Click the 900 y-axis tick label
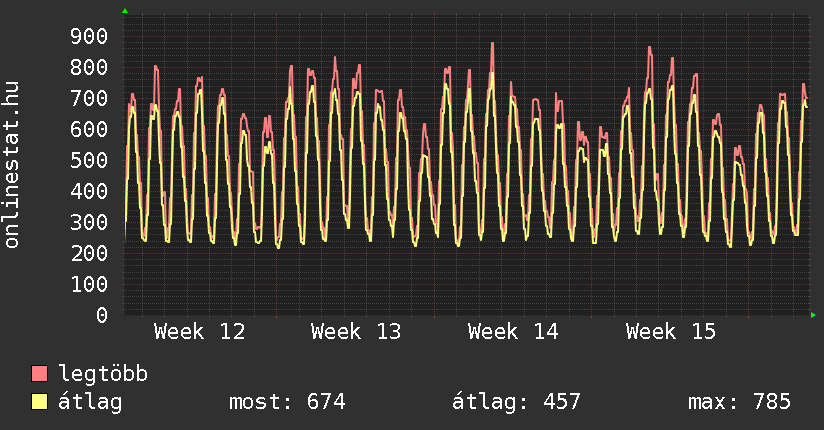The height and width of the screenshot is (430, 824). coord(88,37)
